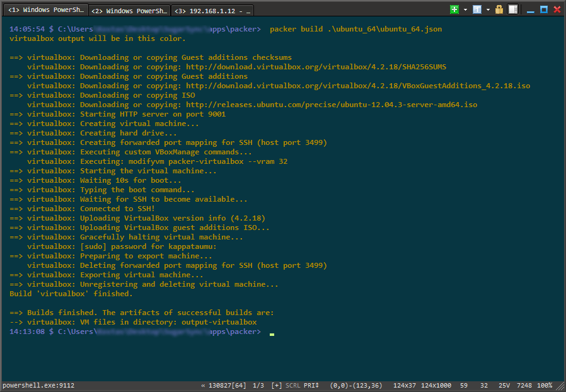The height and width of the screenshot is (392, 566).
Task: Toggle the scrollbar buffer icon in the toolbar
Action: point(513,9)
